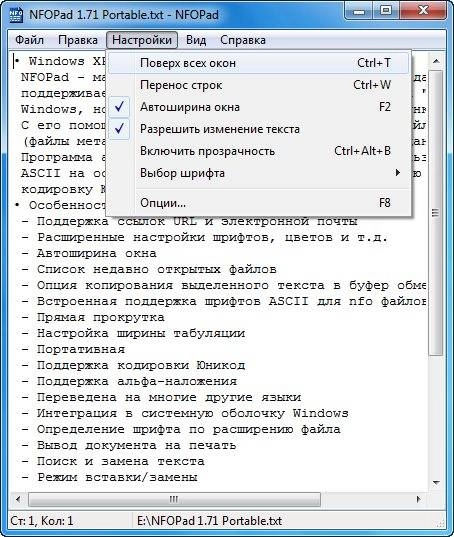Toggle Перенос строк option
454x537 pixels.
(258, 85)
